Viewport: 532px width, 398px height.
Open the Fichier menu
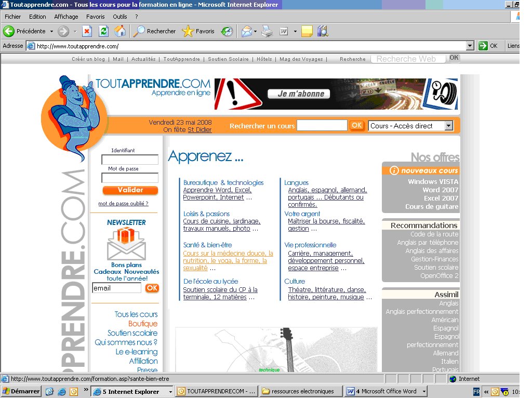point(12,17)
